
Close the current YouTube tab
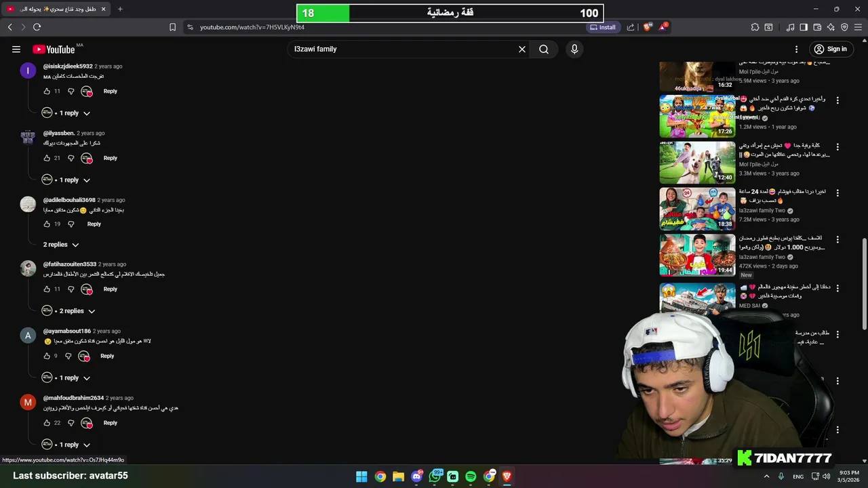coord(103,9)
